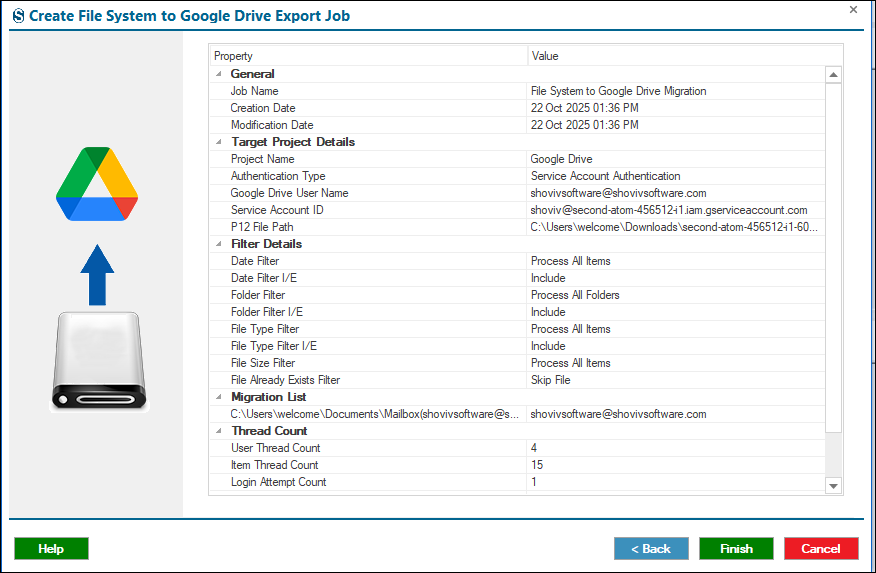
Task: Click the Shoviv logo icon in title bar
Action: (x=18, y=16)
